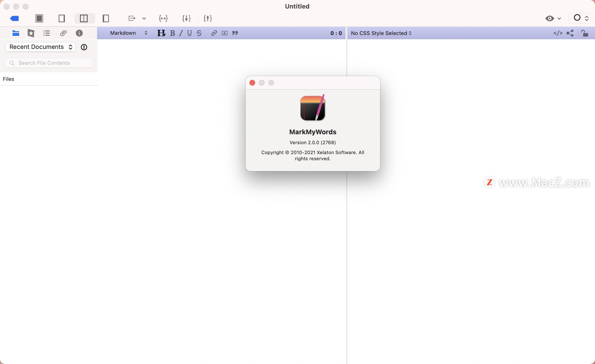Open the info sidebar tab
Screen dimensions: 595x364
[79, 33]
